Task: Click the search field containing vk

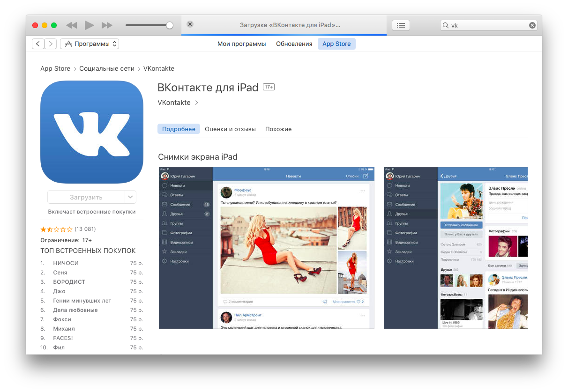Action: pos(488,25)
